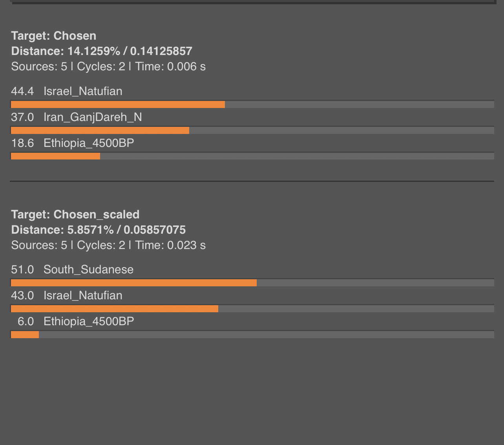504x445 pixels.
Task: Click the 37.0 percentage value
Action: tap(22, 117)
